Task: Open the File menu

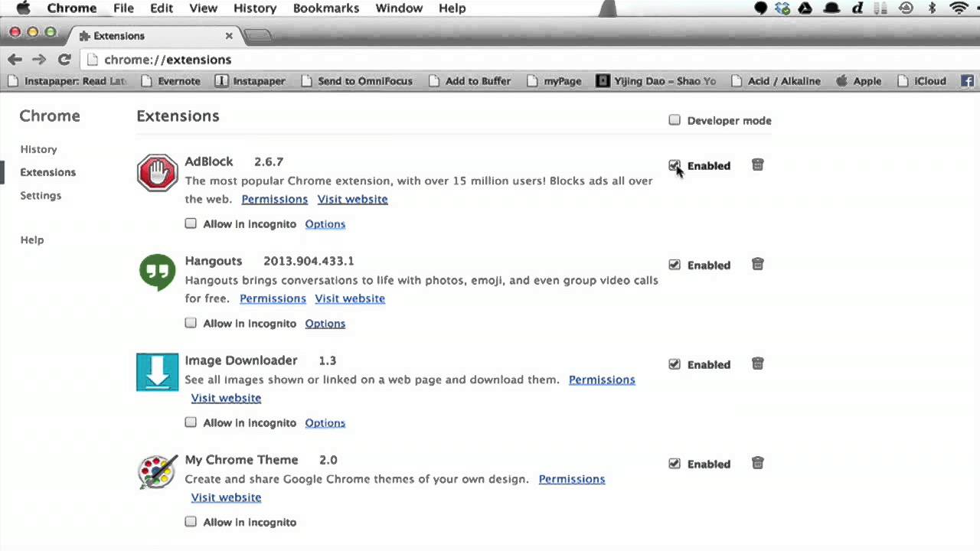Action: [x=123, y=8]
